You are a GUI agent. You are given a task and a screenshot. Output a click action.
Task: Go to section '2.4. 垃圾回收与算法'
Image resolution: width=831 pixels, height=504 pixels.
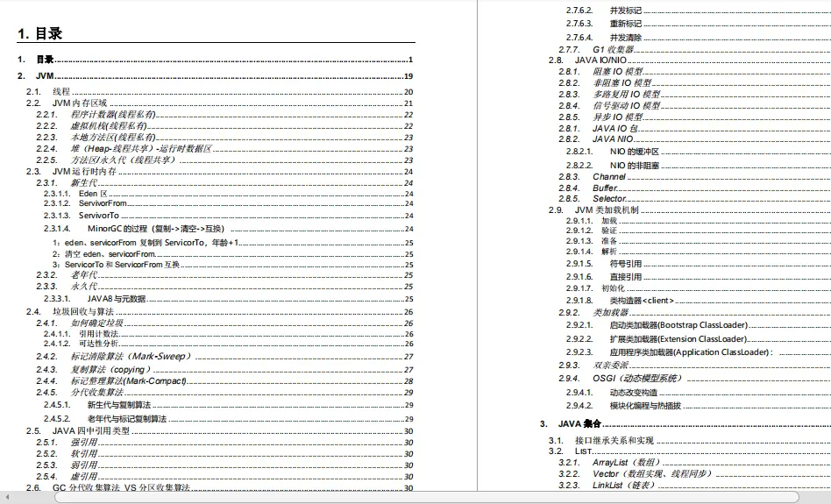tap(219, 312)
